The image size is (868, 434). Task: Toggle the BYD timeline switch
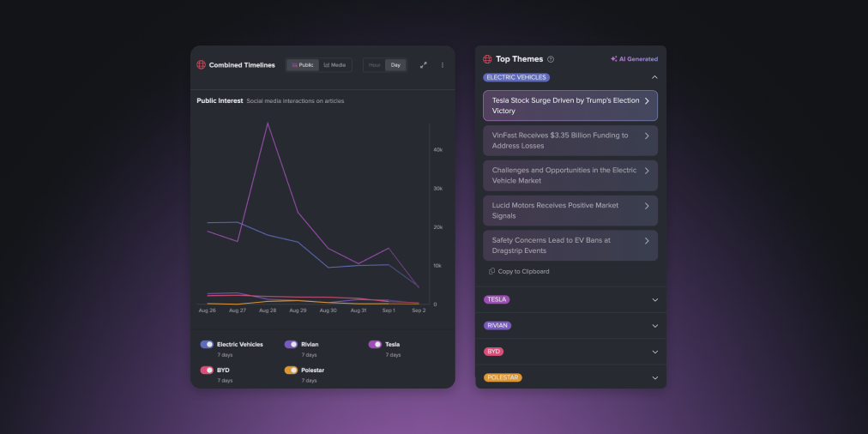coord(207,370)
